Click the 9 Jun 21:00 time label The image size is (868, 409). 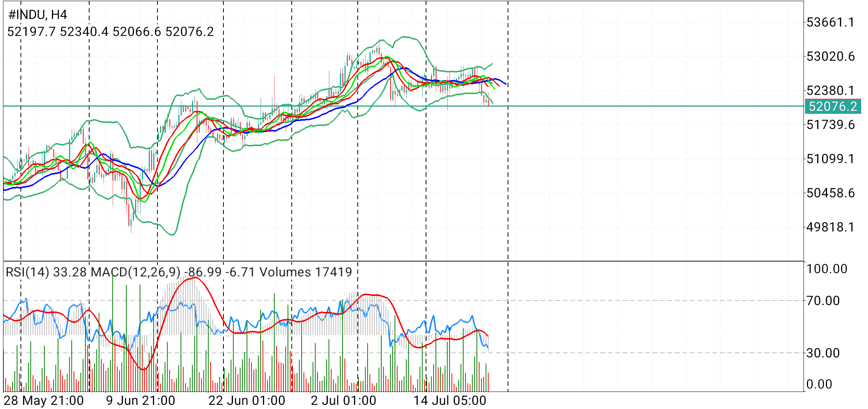tap(140, 401)
